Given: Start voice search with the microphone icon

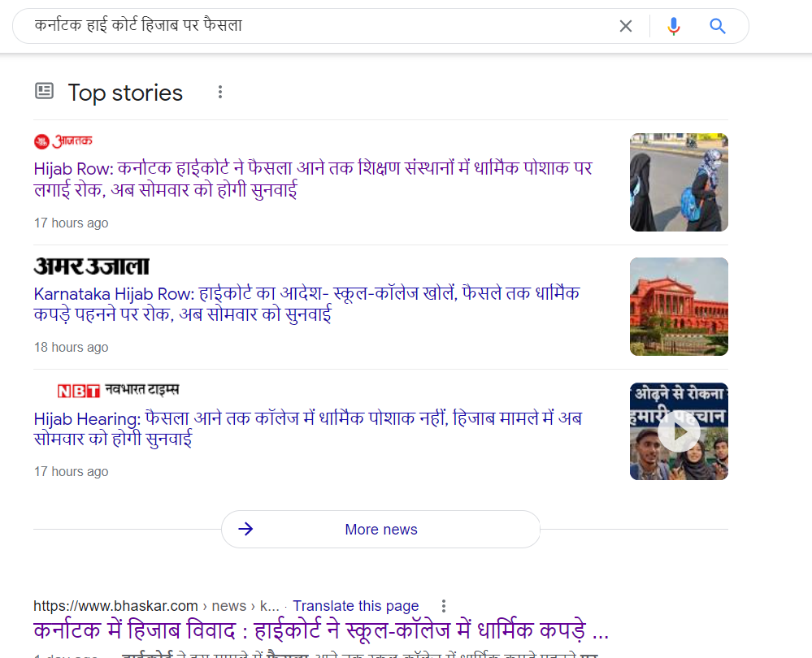Looking at the screenshot, I should (x=673, y=26).
